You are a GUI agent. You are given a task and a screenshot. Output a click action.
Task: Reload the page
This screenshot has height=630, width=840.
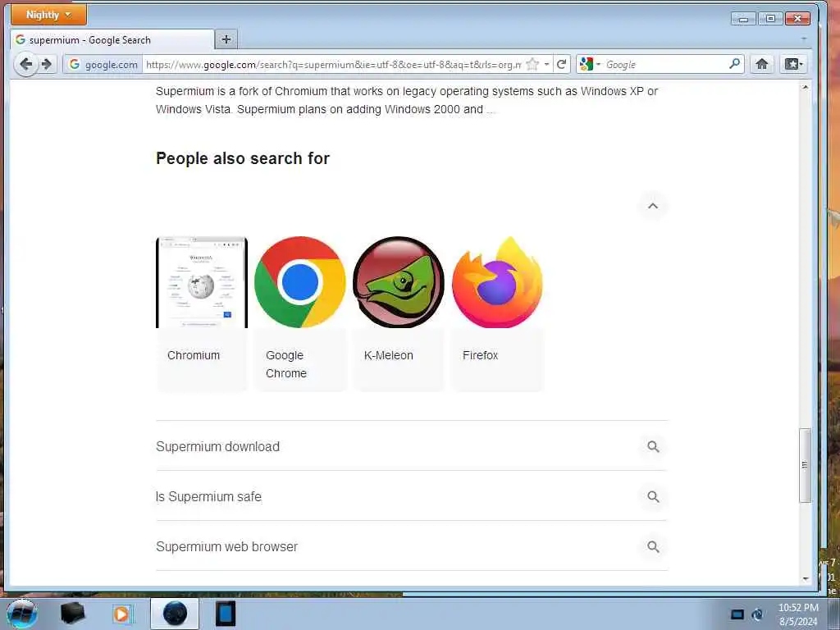pos(561,64)
